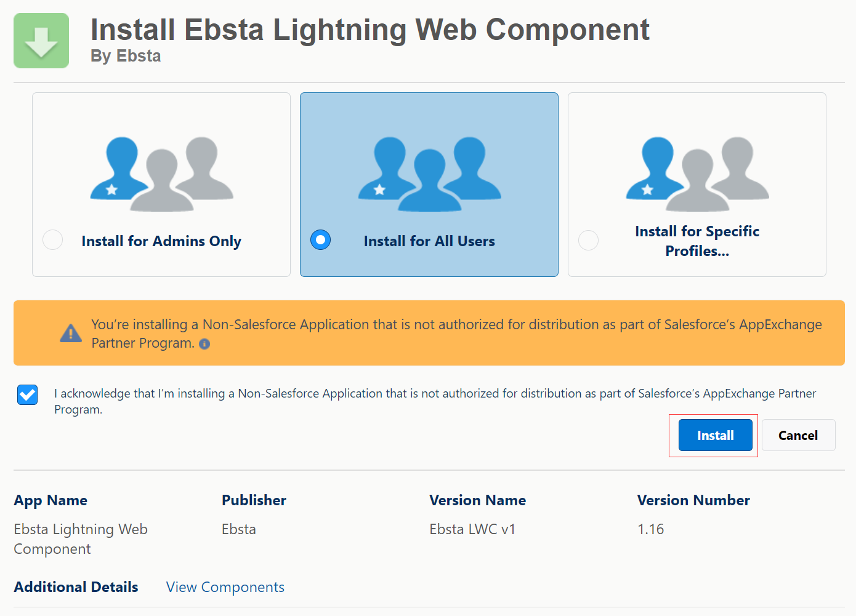Click the green download arrow icon

41,41
